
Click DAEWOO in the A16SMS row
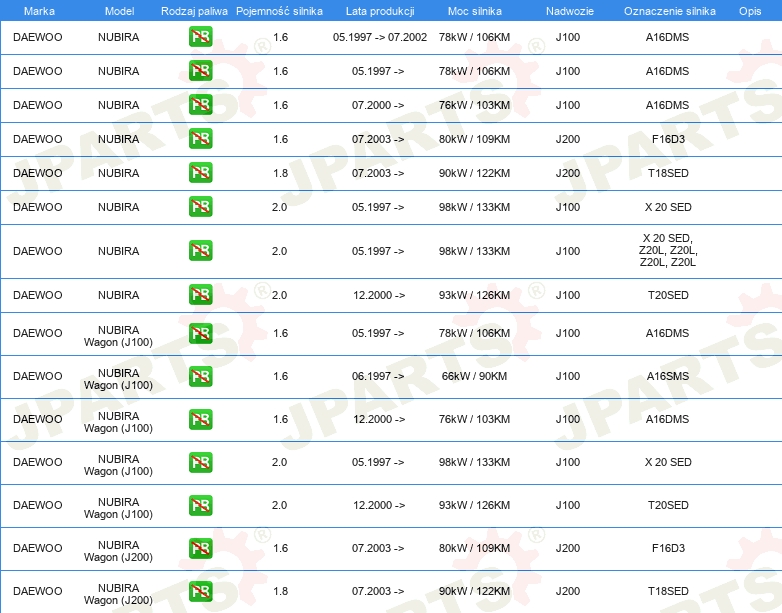[x=38, y=376]
